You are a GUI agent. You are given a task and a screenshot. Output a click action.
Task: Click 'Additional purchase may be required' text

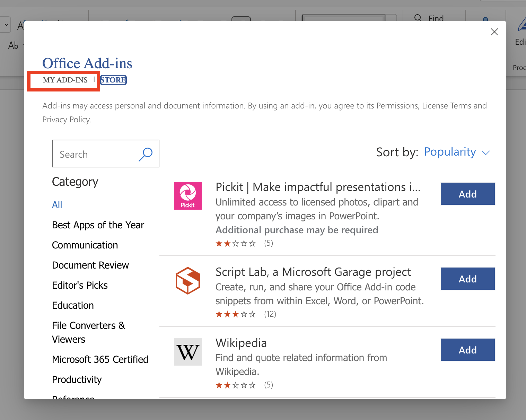pos(297,230)
